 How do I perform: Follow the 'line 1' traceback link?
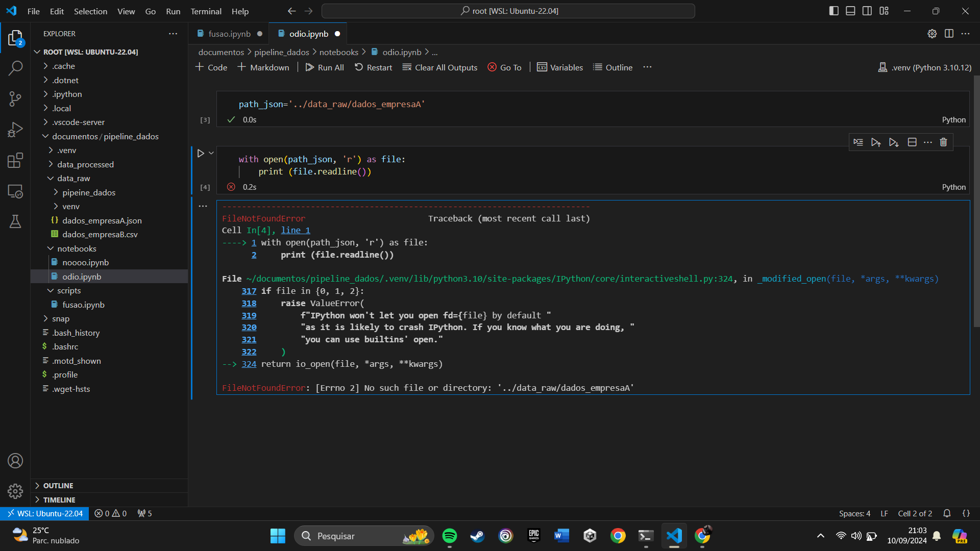[296, 231]
